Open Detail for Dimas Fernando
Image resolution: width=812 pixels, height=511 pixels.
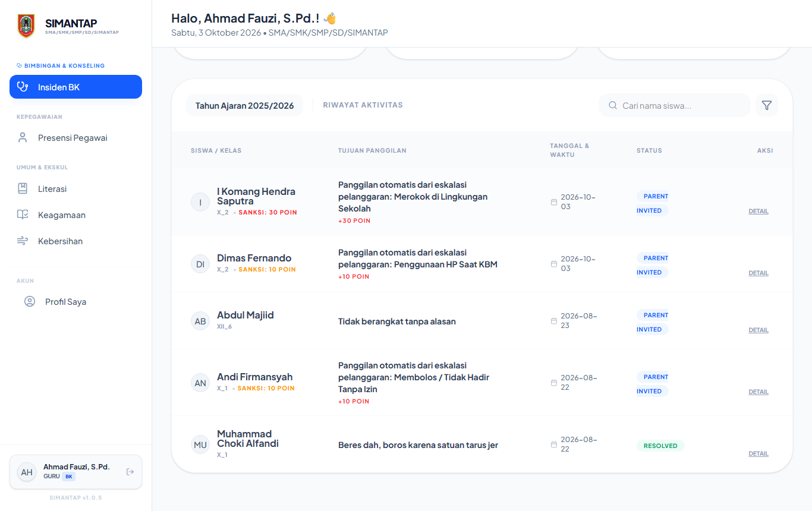coord(759,273)
